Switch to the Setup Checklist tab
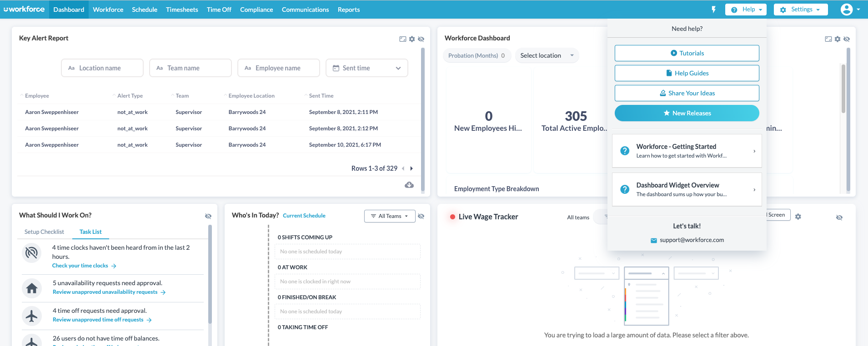Viewport: 868px width, 346px height. pos(44,232)
